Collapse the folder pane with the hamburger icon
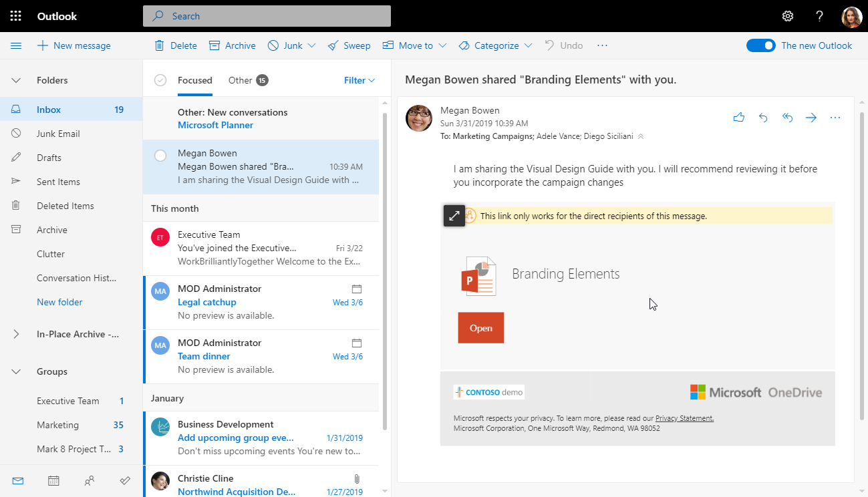Image resolution: width=868 pixels, height=497 pixels. pyautogui.click(x=16, y=45)
